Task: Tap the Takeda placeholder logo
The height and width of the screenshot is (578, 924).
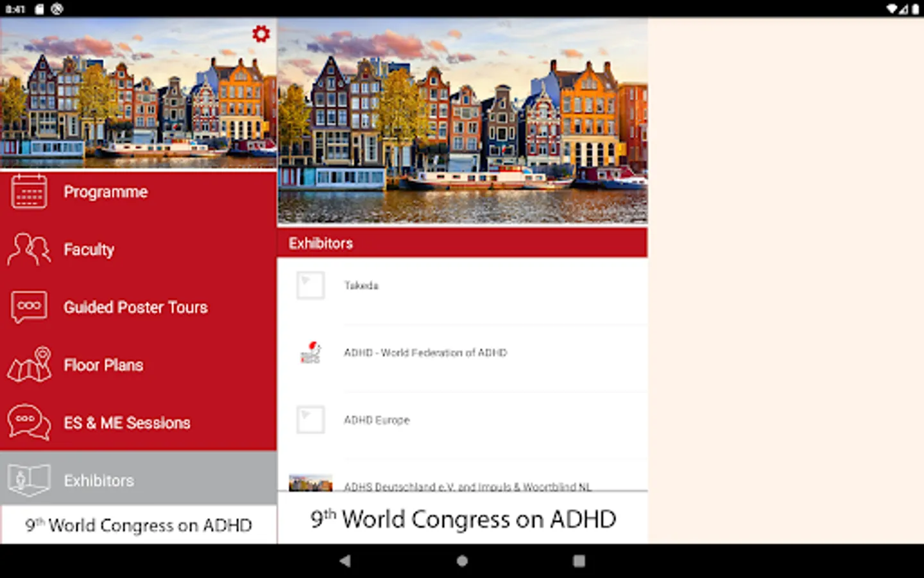Action: tap(311, 285)
